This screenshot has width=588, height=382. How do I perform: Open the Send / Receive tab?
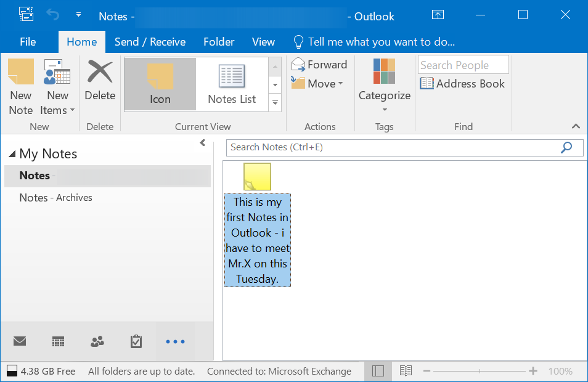(x=150, y=42)
